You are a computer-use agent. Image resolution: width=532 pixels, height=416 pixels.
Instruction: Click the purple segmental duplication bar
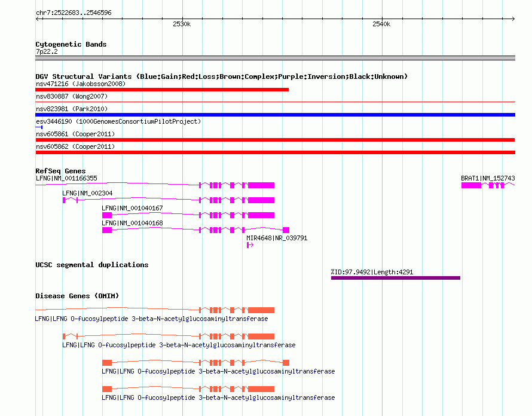396,278
